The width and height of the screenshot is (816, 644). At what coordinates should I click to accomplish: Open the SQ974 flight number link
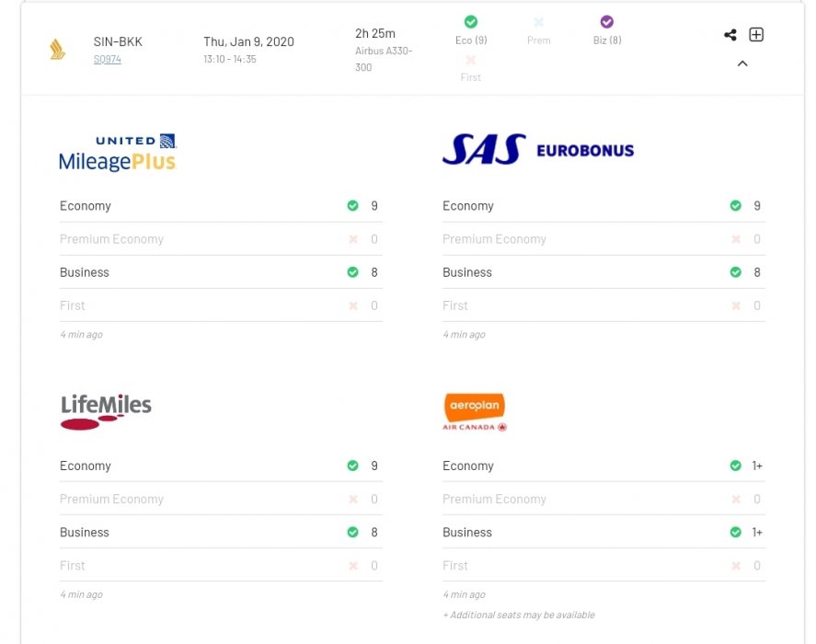pos(108,59)
